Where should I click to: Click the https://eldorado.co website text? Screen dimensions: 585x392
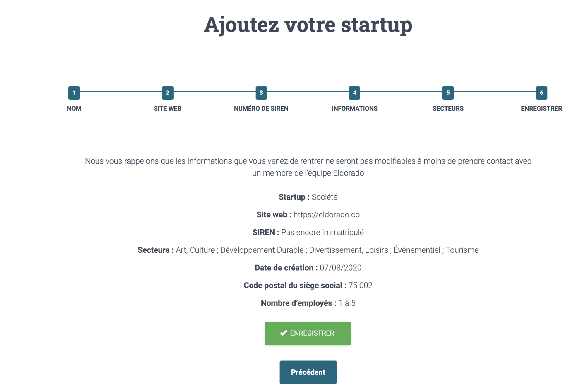point(326,215)
